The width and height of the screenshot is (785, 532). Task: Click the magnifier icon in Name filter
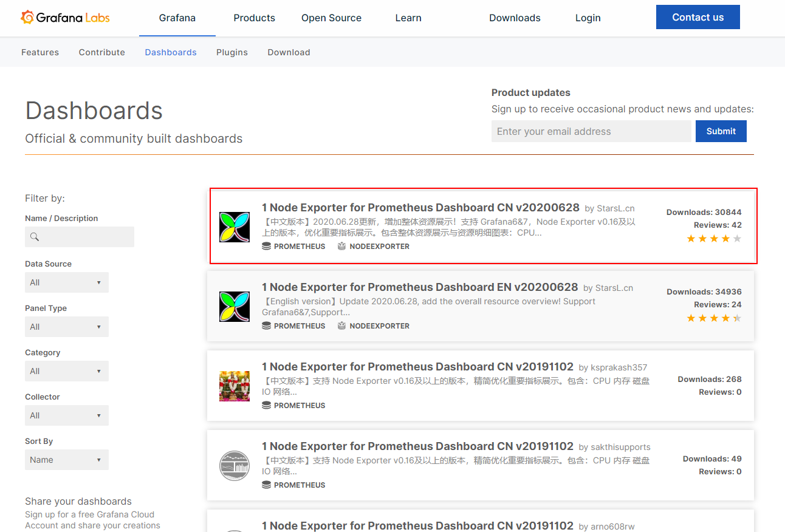[x=35, y=237]
